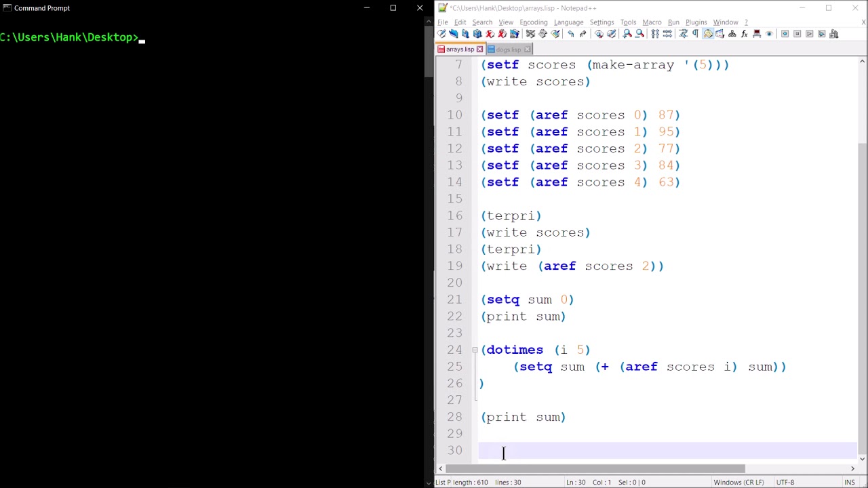The height and width of the screenshot is (488, 868).
Task: Open the Language menu
Action: tap(568, 22)
